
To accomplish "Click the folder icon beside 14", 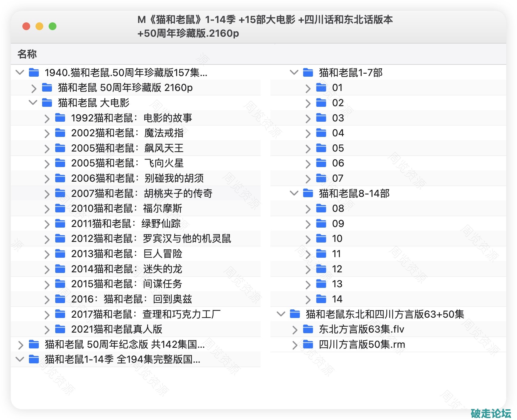I will point(321,299).
